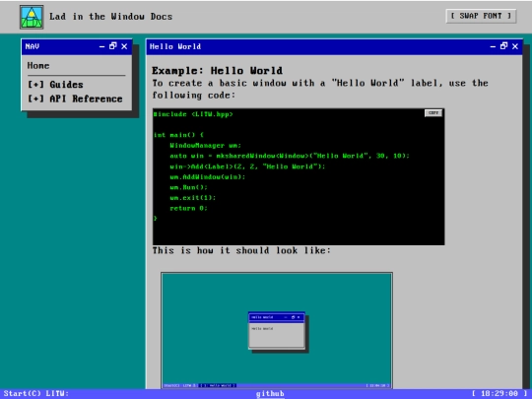Open the Home link in NAV
The width and height of the screenshot is (532, 399).
(x=38, y=65)
